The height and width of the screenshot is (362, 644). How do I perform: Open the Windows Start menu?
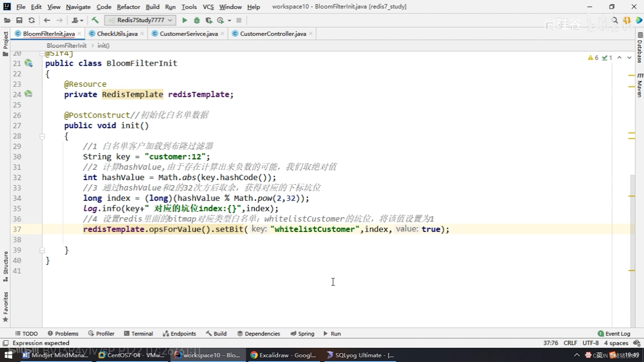[8, 355]
